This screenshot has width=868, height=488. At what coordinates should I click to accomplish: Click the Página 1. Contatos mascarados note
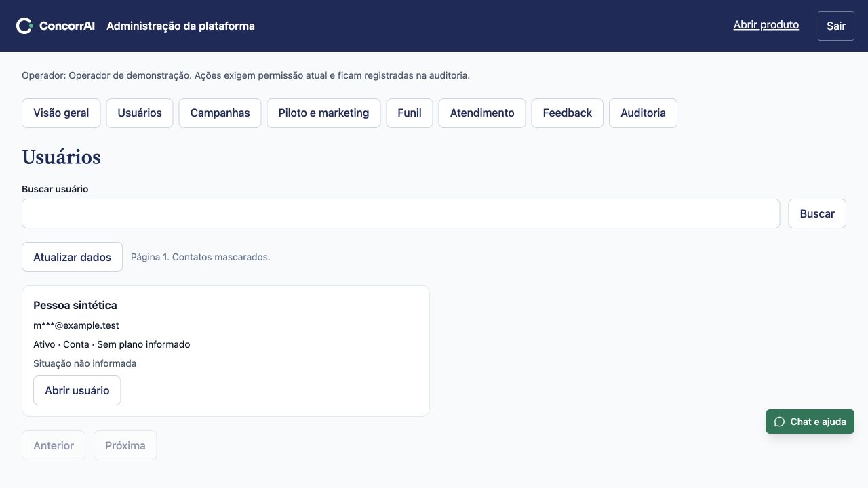tap(201, 257)
